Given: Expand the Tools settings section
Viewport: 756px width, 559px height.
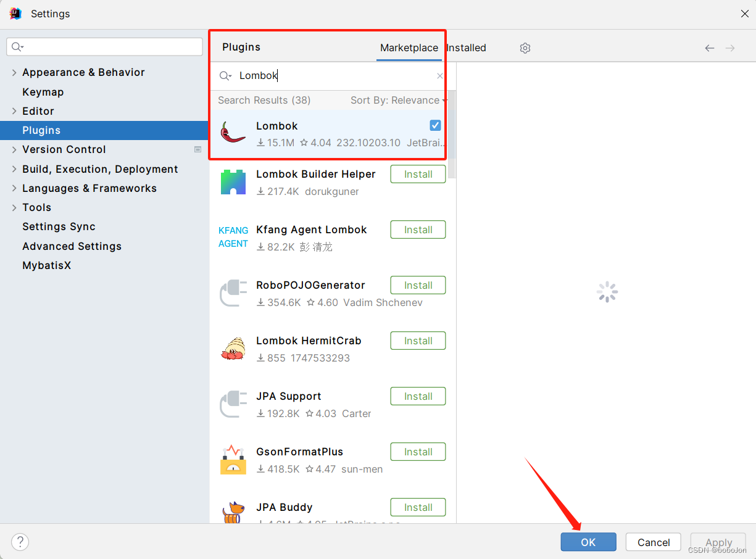Looking at the screenshot, I should coord(14,207).
